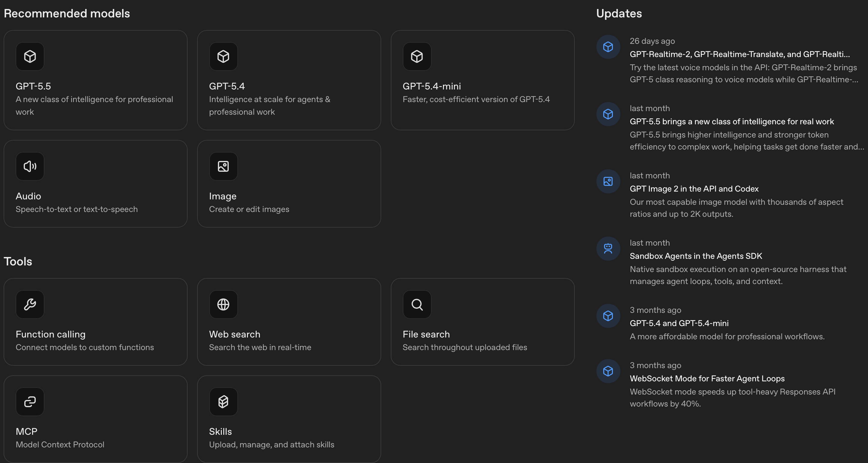Click 'GPT-5.5 brings higher intelligence' summary text

(x=747, y=141)
